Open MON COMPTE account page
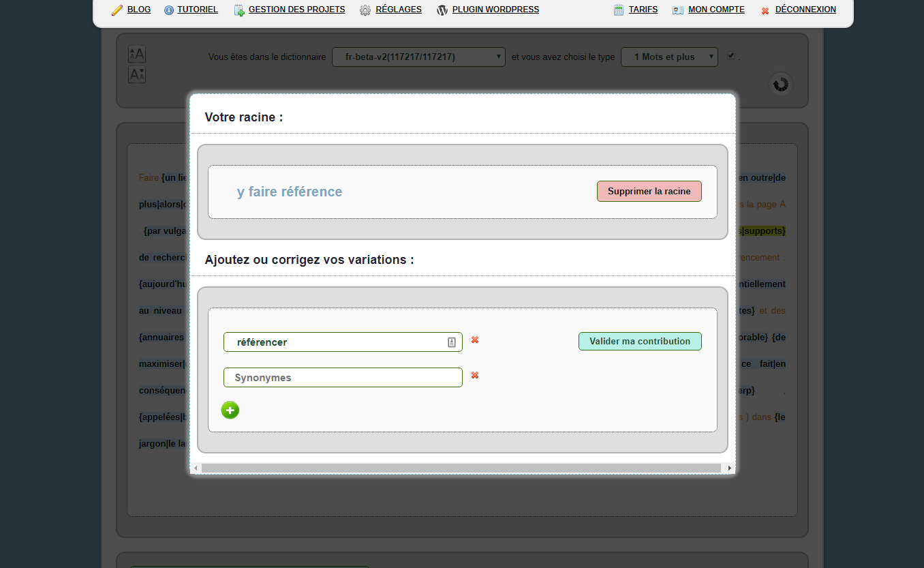The image size is (924, 568). pos(716,10)
